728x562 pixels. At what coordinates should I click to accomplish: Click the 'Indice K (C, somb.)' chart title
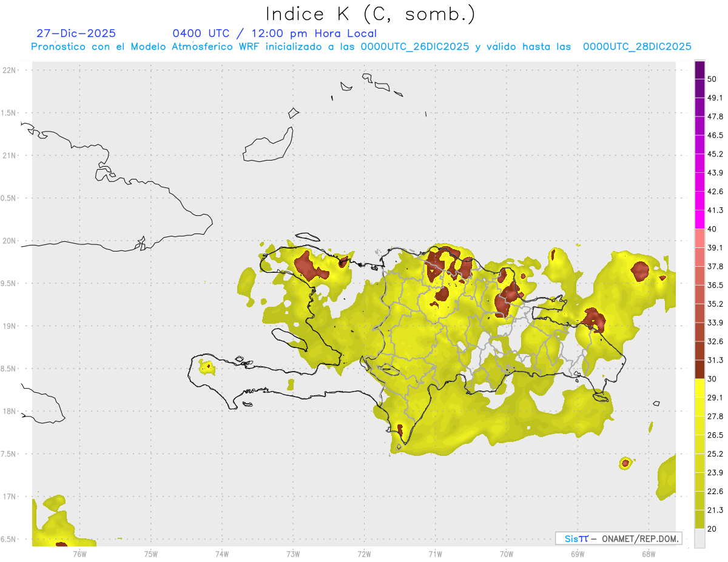[370, 14]
